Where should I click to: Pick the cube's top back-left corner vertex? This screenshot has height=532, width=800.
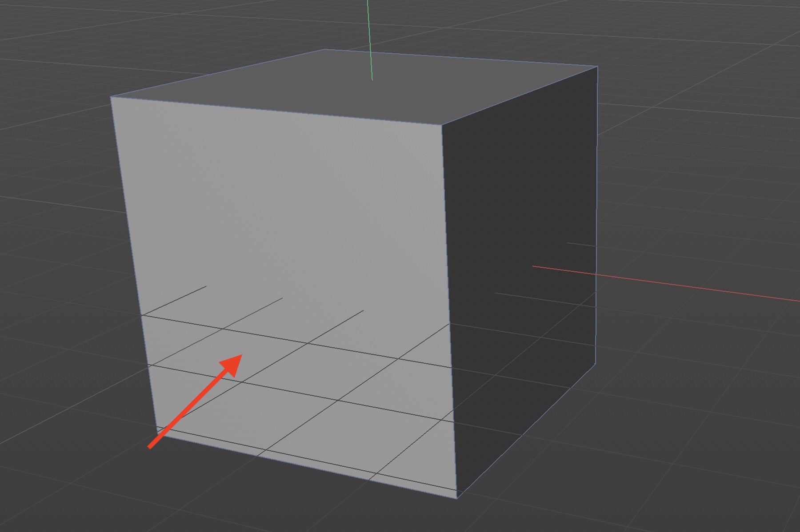pos(325,49)
